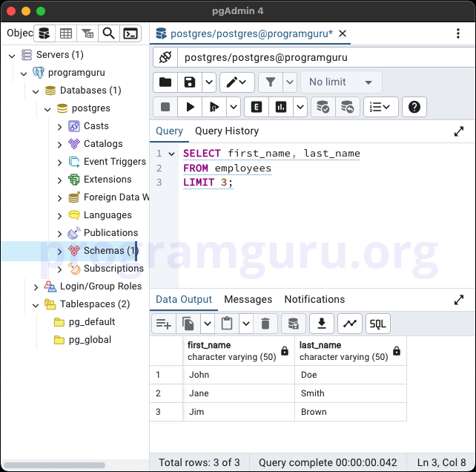Click the first_name column header
The width and height of the screenshot is (476, 472).
click(239, 351)
